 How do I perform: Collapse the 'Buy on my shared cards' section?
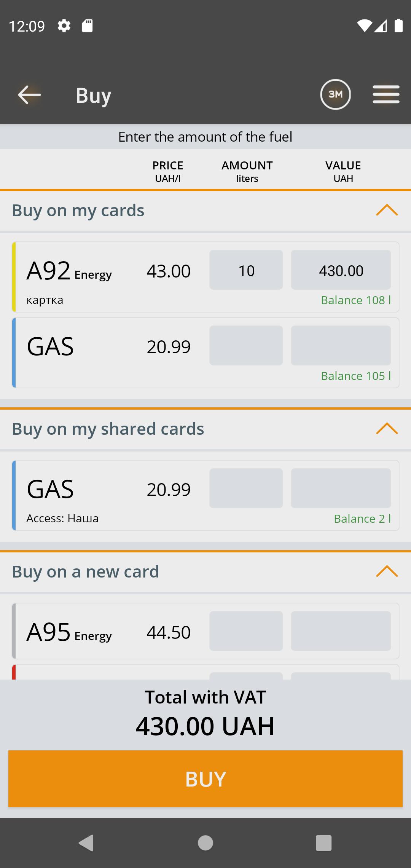387,429
